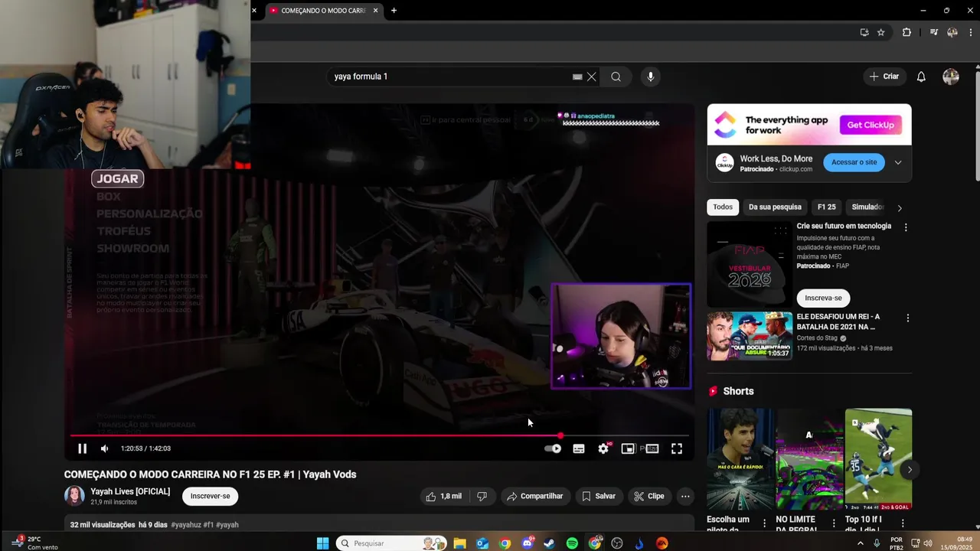Image resolution: width=980 pixels, height=551 pixels.
Task: Open Chrome media controls icon
Action: (x=933, y=32)
